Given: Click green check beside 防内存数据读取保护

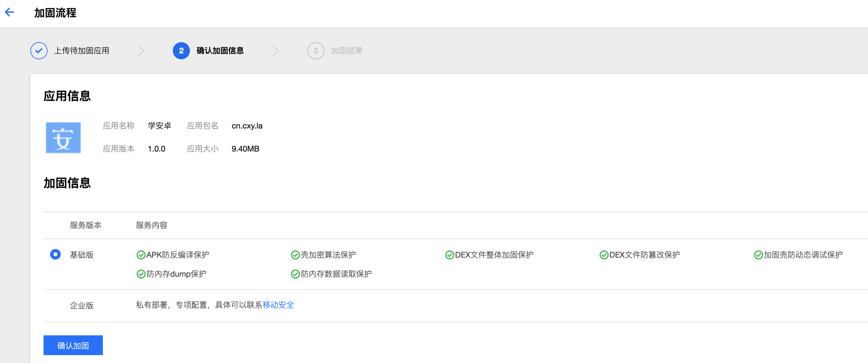Looking at the screenshot, I should click(295, 274).
